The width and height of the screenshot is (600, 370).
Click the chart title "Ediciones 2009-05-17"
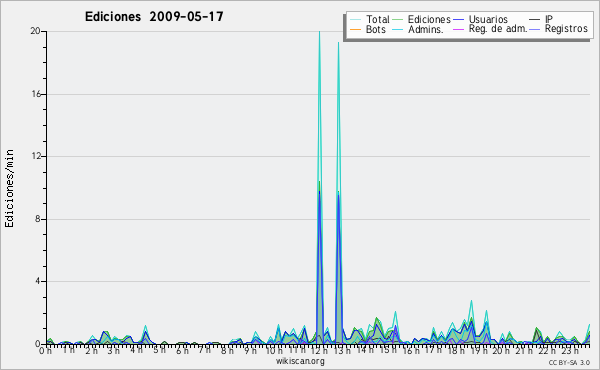(x=154, y=17)
